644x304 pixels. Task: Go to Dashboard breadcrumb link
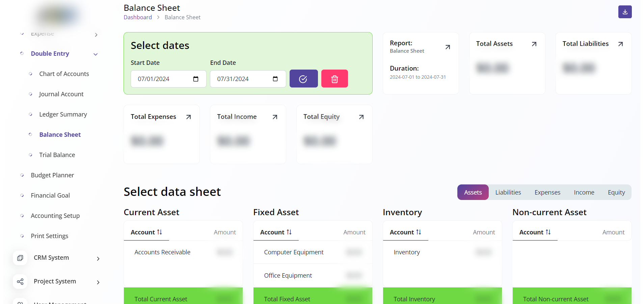[x=138, y=17]
